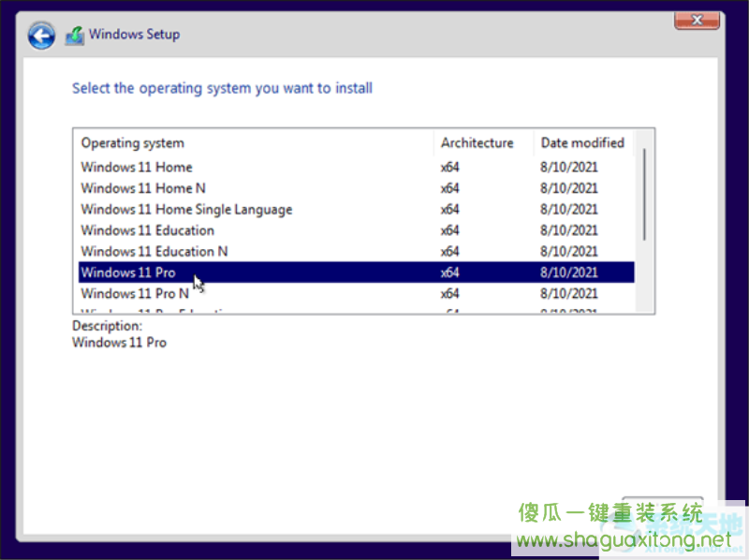Click the Windows Setup icon in the title bar
This screenshot has width=749, height=560.
(75, 36)
